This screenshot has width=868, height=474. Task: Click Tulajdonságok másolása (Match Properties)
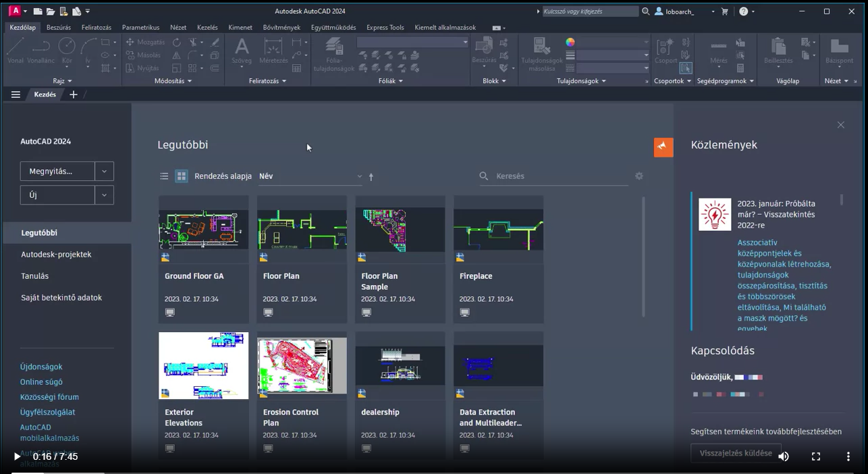541,54
